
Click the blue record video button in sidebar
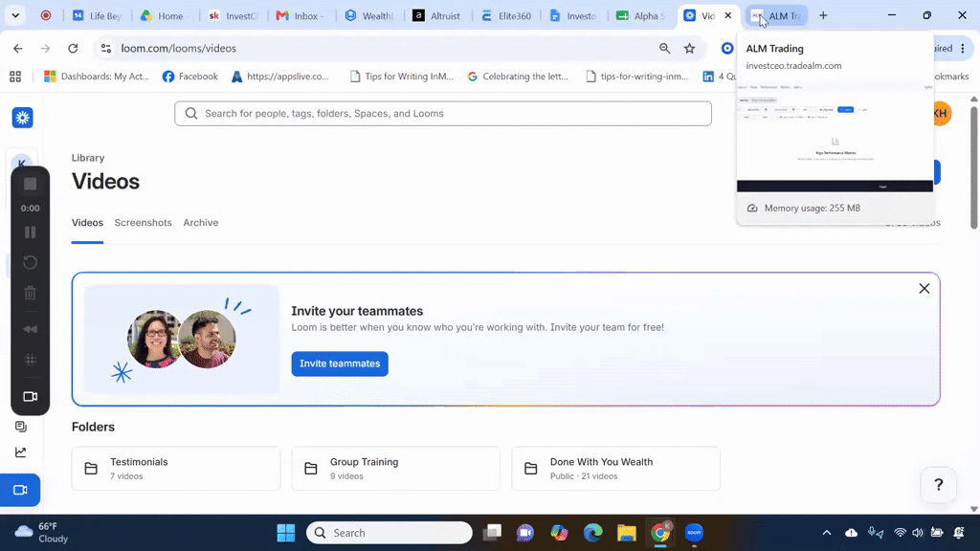(20, 491)
